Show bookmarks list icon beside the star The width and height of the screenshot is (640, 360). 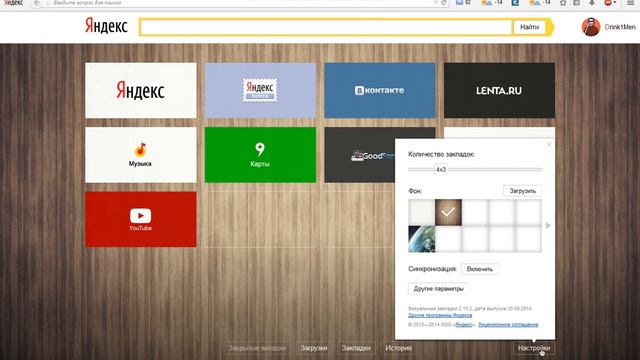pos(576,3)
